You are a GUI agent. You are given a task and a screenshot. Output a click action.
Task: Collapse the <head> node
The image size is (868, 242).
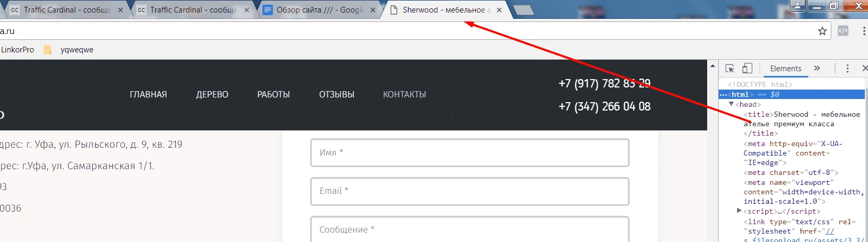(x=731, y=104)
